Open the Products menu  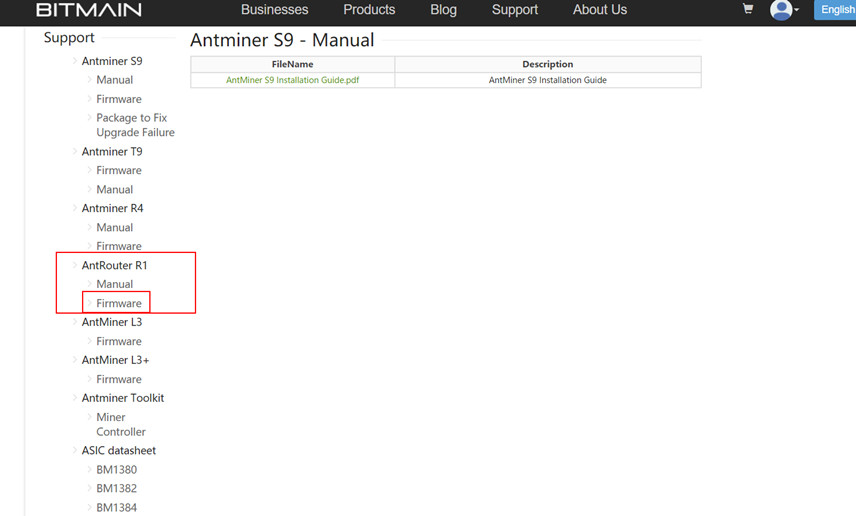pyautogui.click(x=369, y=10)
